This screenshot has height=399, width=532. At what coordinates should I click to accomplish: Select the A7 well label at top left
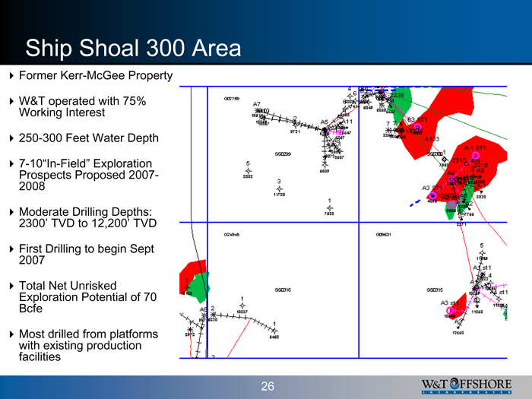click(x=257, y=104)
